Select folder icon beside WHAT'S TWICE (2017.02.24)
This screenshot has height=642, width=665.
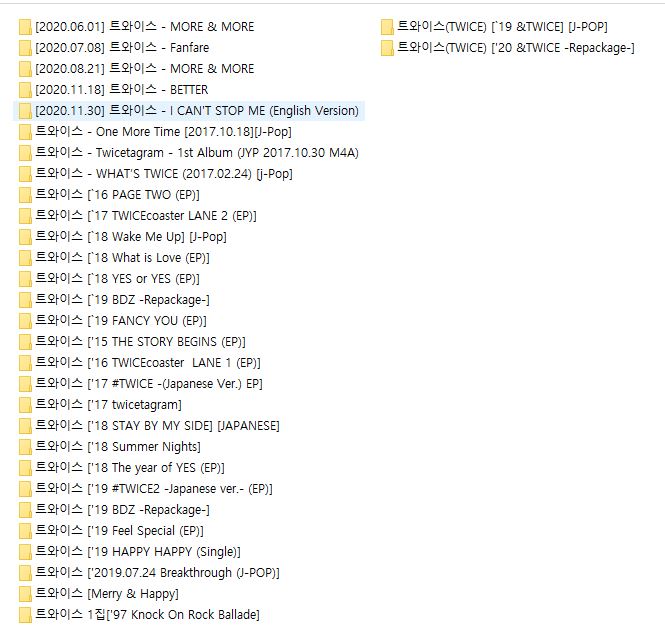25,174
